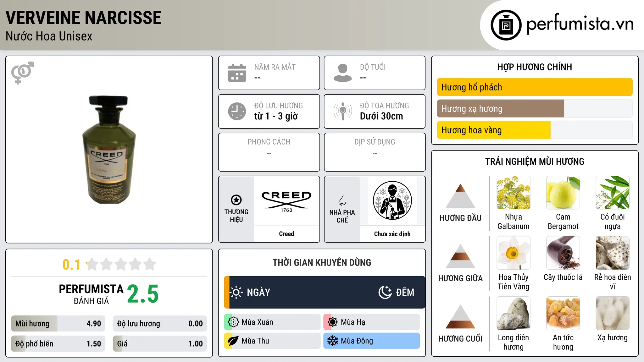Image resolution: width=644 pixels, height=362 pixels.
Task: Click the Mùi hương 4.90 rating bar
Action: point(58,324)
